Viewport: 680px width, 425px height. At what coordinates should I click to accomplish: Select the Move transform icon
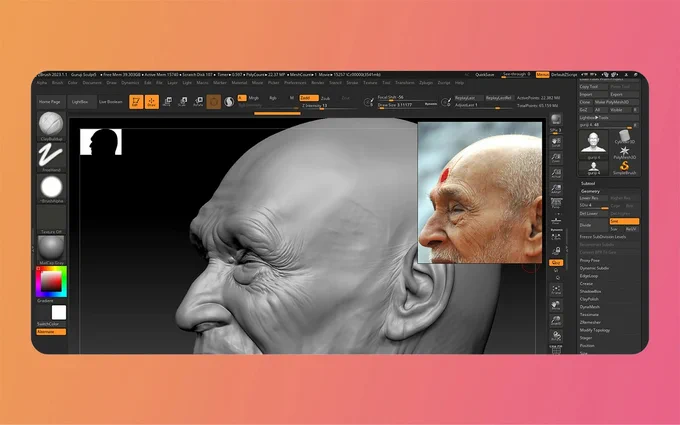click(x=167, y=102)
